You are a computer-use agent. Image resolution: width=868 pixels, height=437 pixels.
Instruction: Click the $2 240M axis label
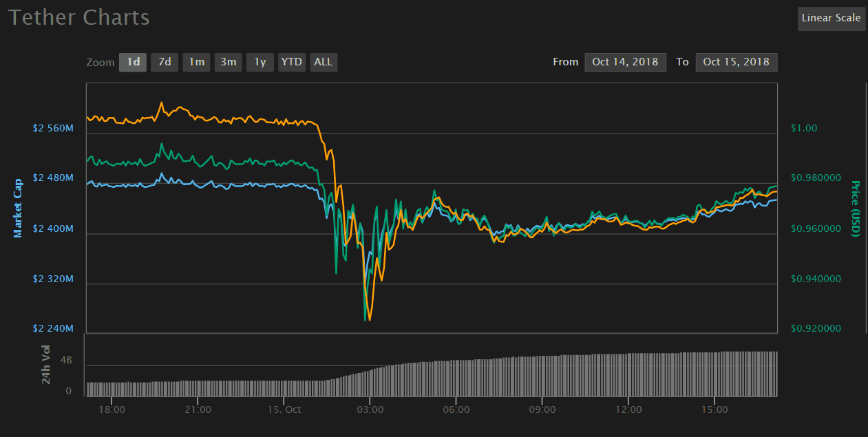pyautogui.click(x=53, y=328)
